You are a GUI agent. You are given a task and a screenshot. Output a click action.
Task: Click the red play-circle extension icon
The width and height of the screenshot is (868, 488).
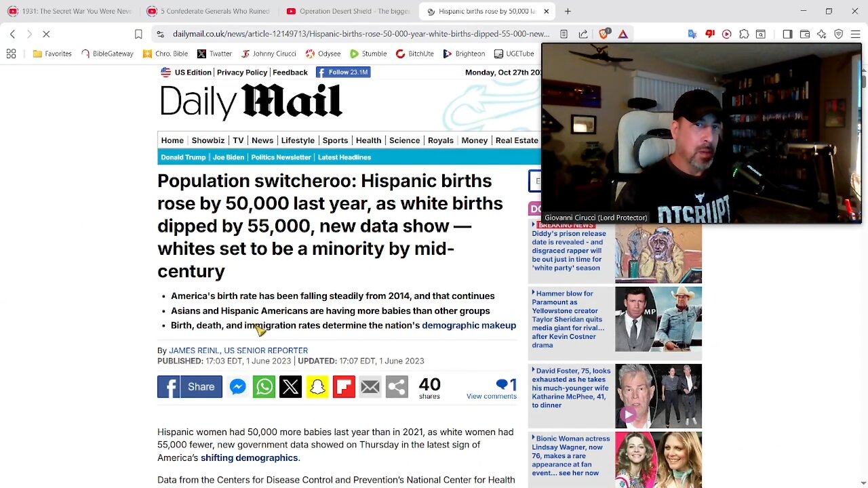[727, 34]
